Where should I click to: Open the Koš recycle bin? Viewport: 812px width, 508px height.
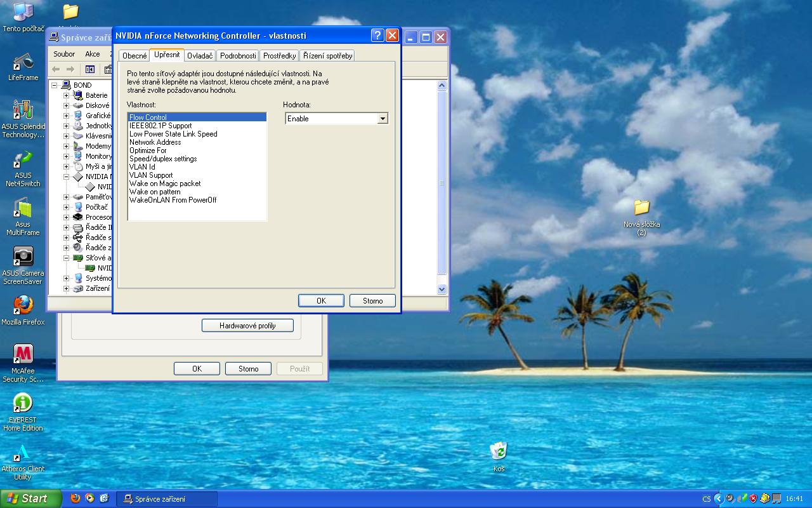499,457
